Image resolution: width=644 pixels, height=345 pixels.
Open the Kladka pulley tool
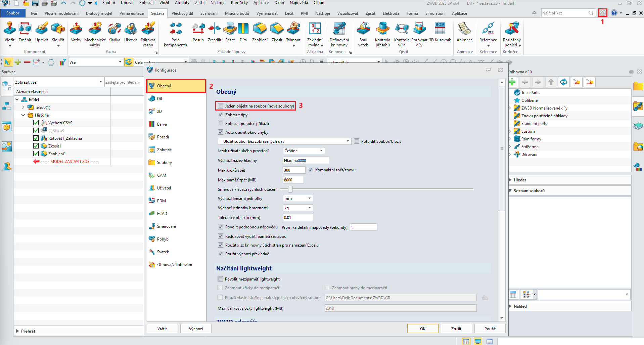tap(114, 29)
